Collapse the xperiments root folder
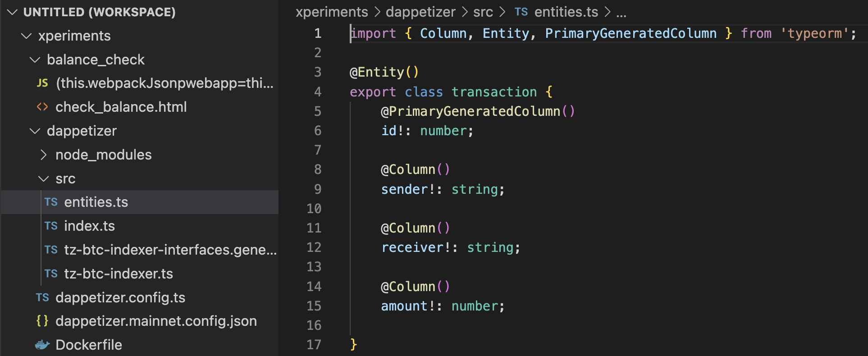 click(27, 36)
